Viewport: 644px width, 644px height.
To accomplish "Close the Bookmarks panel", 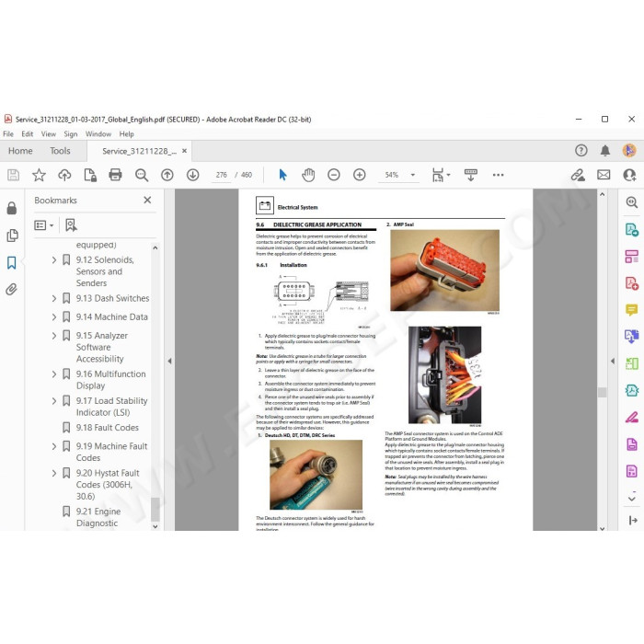I will coord(147,200).
